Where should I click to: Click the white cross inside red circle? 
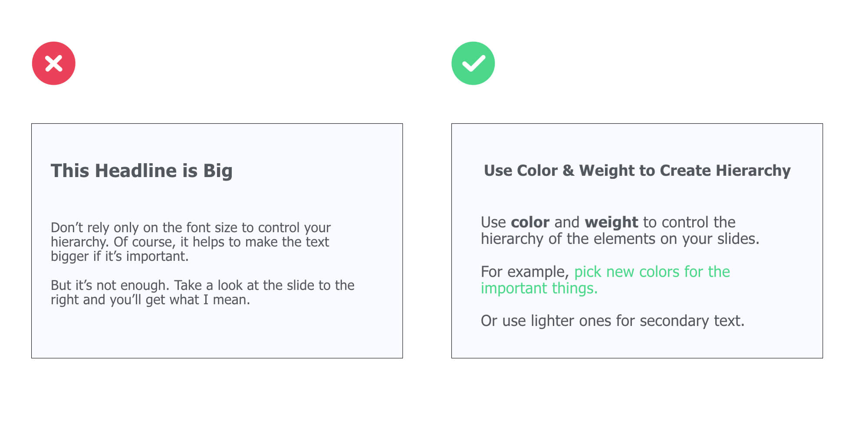tap(54, 63)
